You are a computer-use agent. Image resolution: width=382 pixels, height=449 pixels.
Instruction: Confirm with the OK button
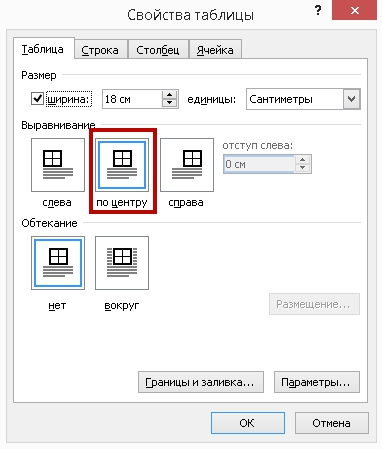click(x=248, y=423)
